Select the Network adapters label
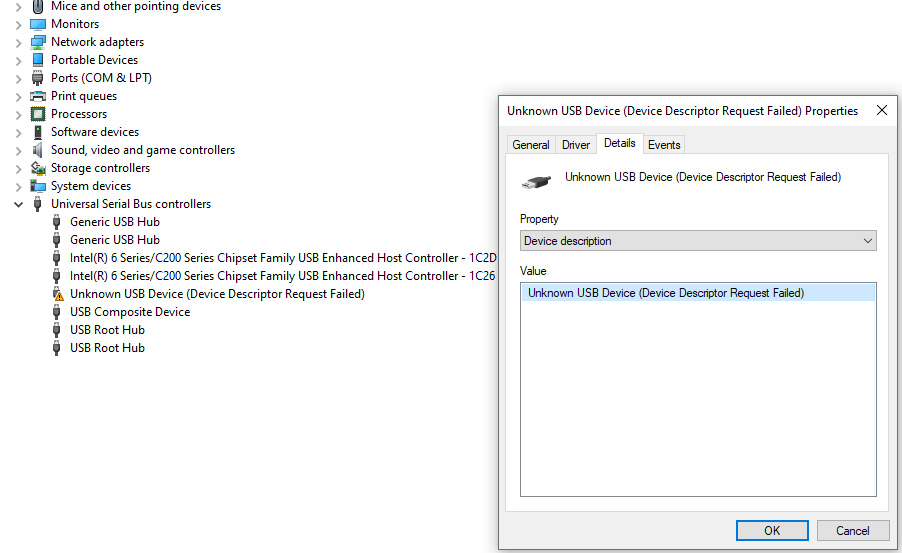The width and height of the screenshot is (902, 553). [97, 42]
